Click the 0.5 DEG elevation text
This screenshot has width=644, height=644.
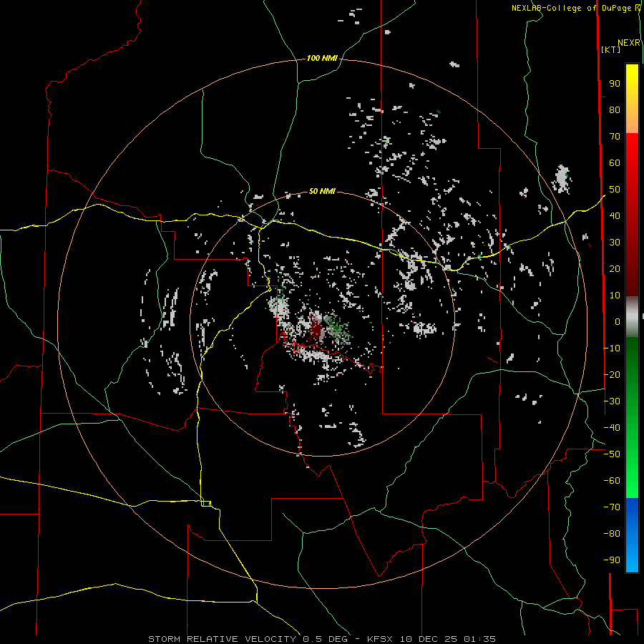[x=325, y=639]
